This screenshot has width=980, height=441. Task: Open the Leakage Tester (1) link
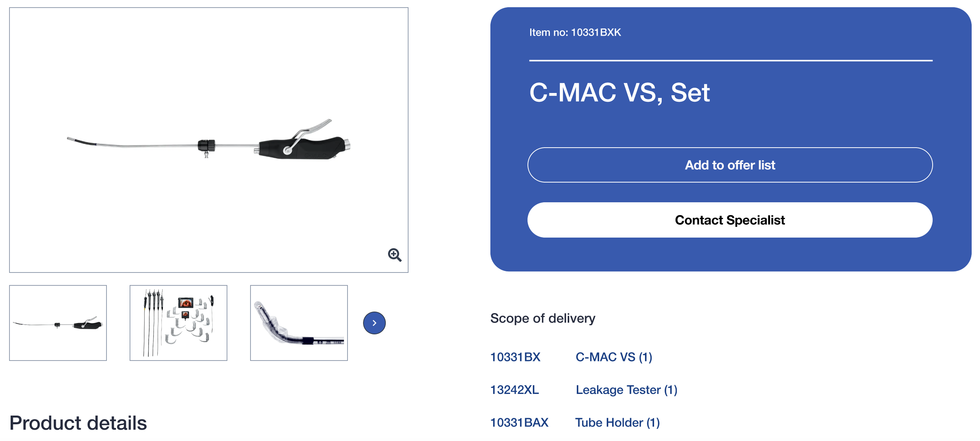(x=626, y=390)
